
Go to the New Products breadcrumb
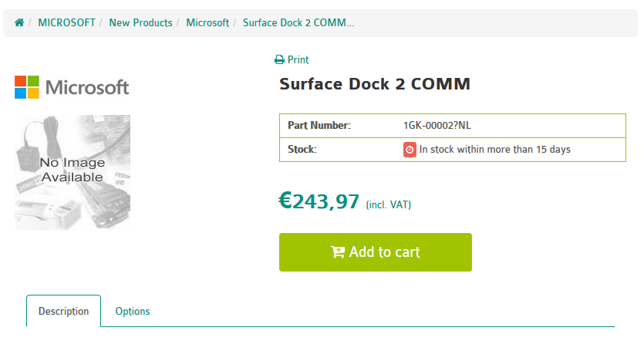(x=140, y=23)
